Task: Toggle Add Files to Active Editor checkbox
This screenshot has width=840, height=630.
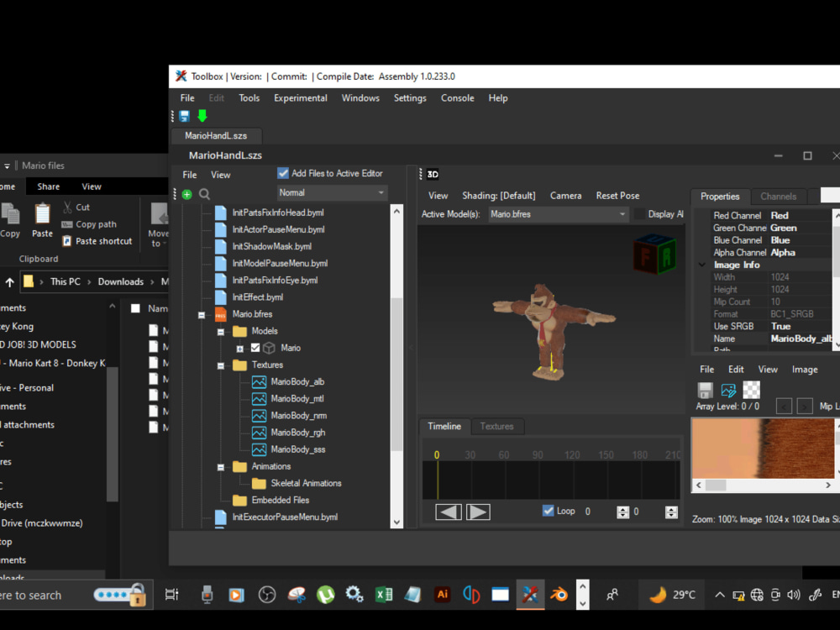Action: (x=283, y=174)
